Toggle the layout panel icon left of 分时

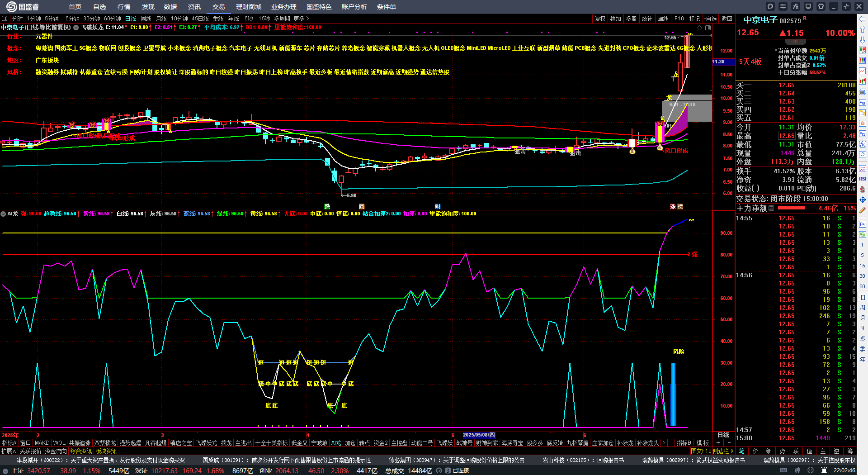point(5,19)
